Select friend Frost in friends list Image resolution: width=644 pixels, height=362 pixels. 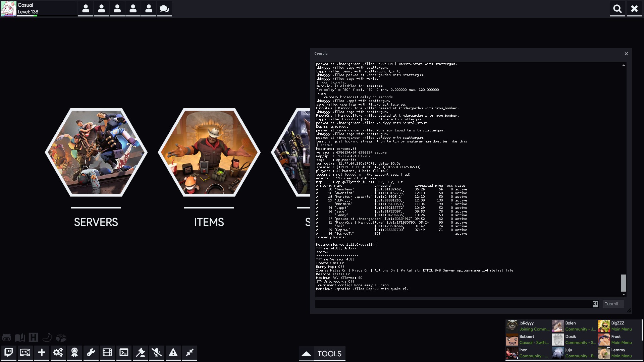[x=619, y=340]
